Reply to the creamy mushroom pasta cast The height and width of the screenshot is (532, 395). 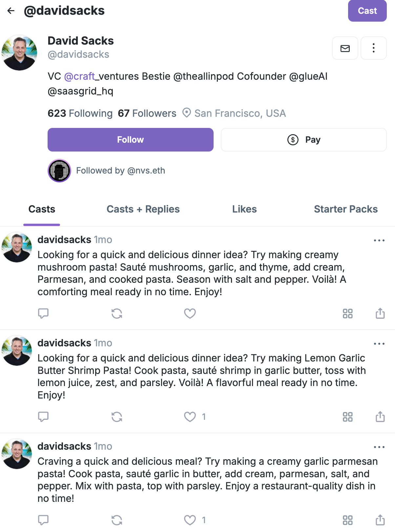43,314
